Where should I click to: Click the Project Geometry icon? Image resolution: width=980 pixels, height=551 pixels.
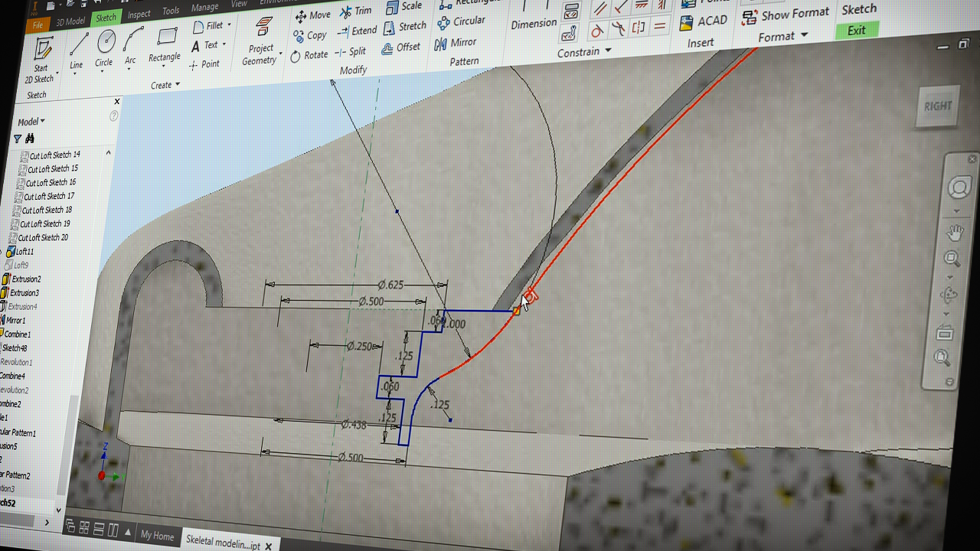(x=264, y=30)
